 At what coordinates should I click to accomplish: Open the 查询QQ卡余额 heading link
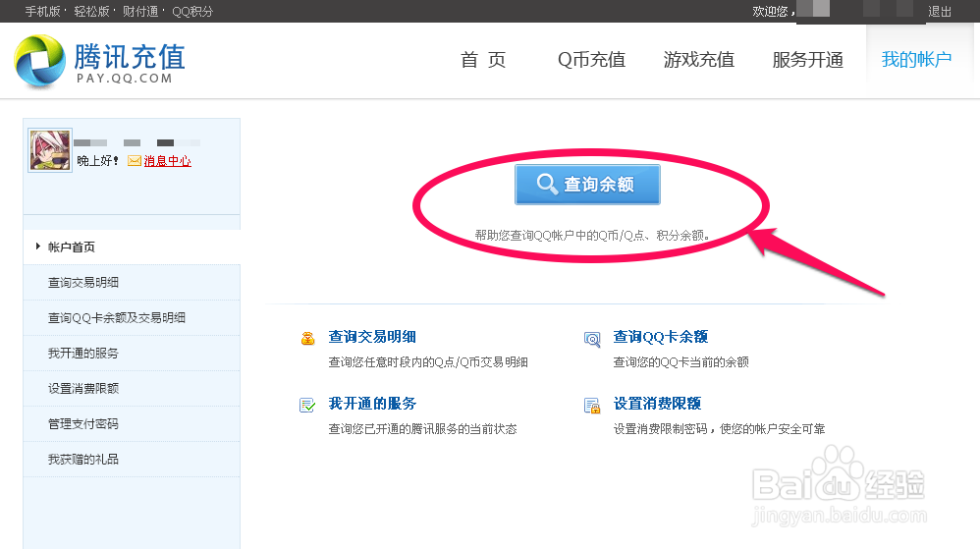coord(661,337)
